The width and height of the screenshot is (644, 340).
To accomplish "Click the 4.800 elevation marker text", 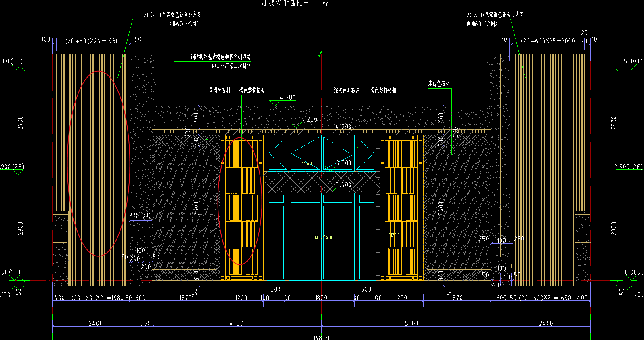I will tap(287, 97).
